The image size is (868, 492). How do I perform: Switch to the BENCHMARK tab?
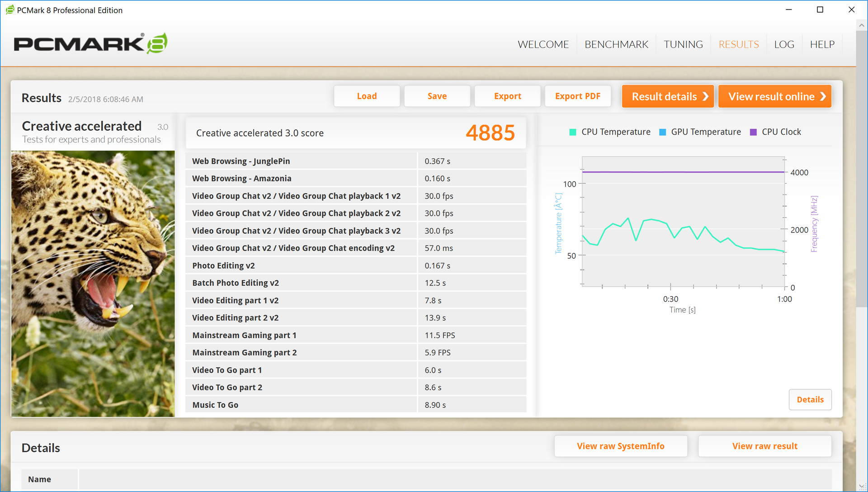(x=616, y=44)
